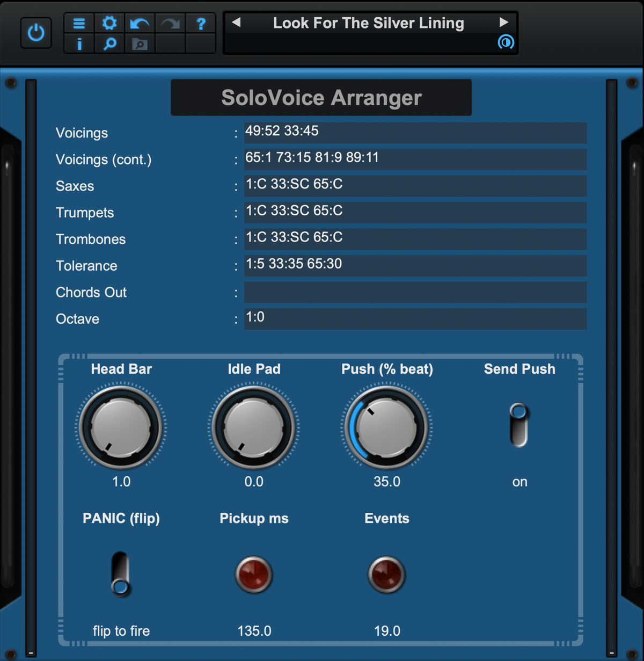Viewport: 644px width, 661px height.
Task: Click the redo arrow icon
Action: pyautogui.click(x=170, y=23)
